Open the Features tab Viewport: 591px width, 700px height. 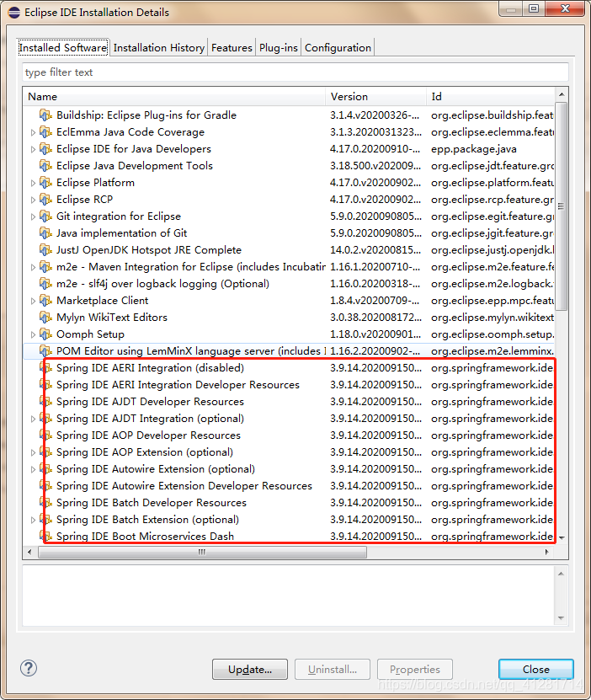(x=232, y=47)
